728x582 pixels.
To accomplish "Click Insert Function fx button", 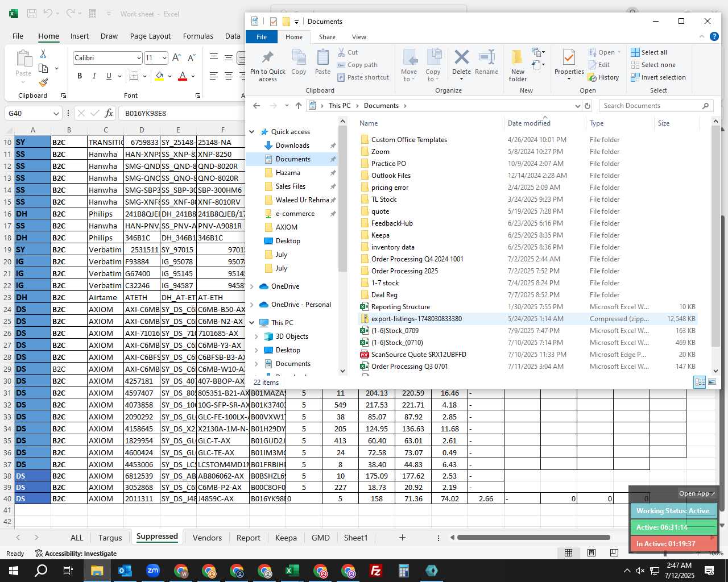I will 109,113.
